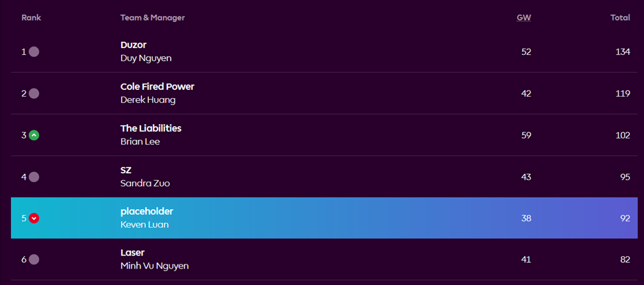Click the grey status dot beside rank 4
The height and width of the screenshot is (285, 644).
pos(34,177)
